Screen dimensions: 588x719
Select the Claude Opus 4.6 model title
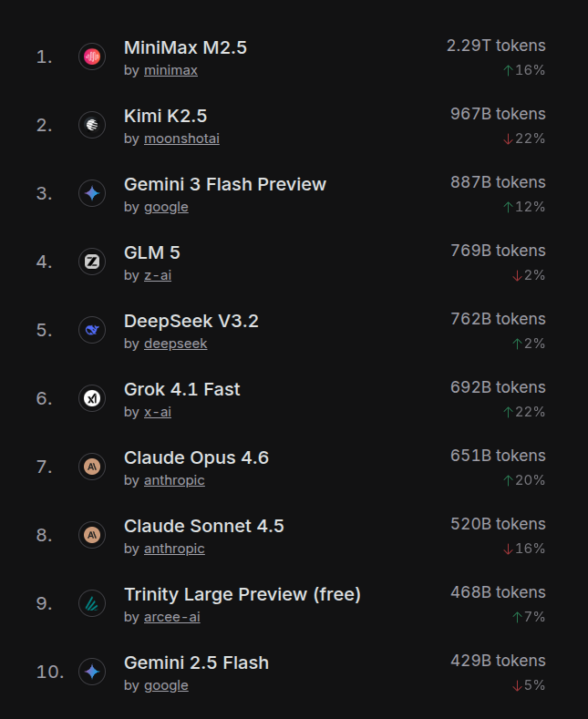pos(196,457)
